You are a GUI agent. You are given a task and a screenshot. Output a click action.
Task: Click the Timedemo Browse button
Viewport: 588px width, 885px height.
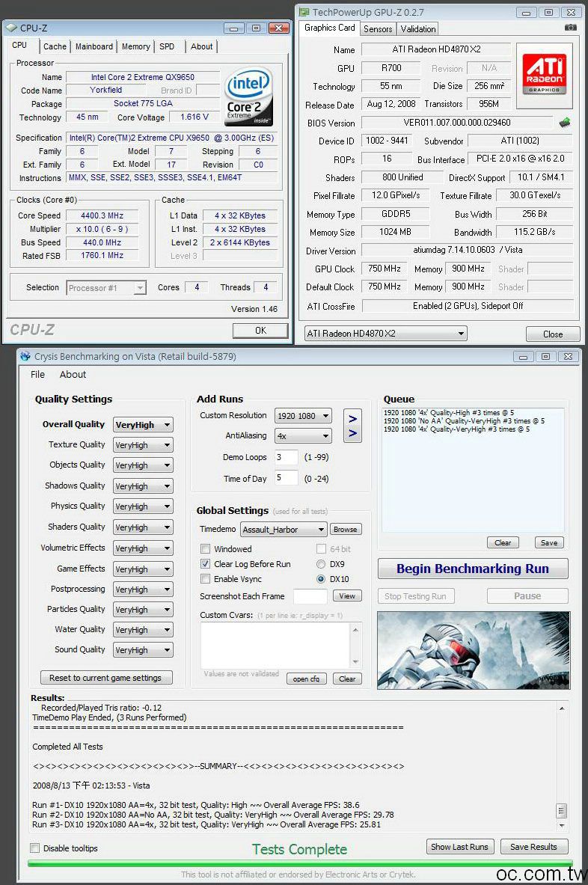coord(346,530)
